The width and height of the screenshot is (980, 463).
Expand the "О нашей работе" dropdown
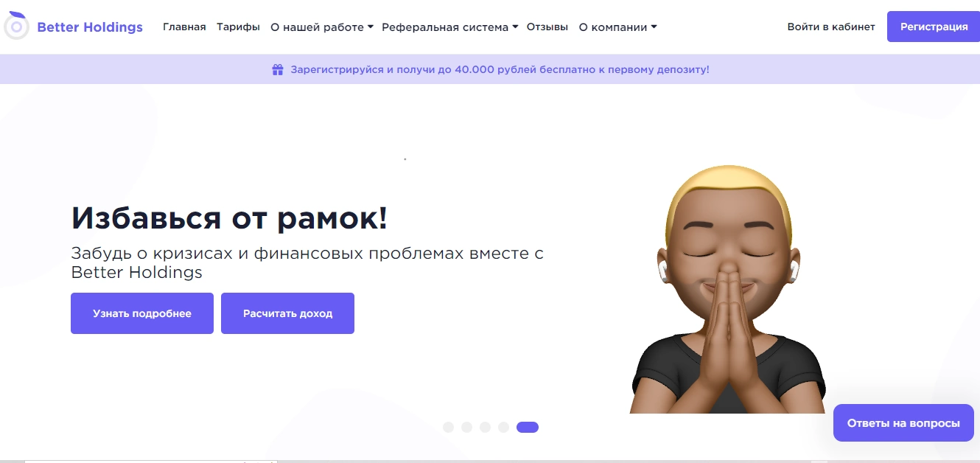click(322, 27)
